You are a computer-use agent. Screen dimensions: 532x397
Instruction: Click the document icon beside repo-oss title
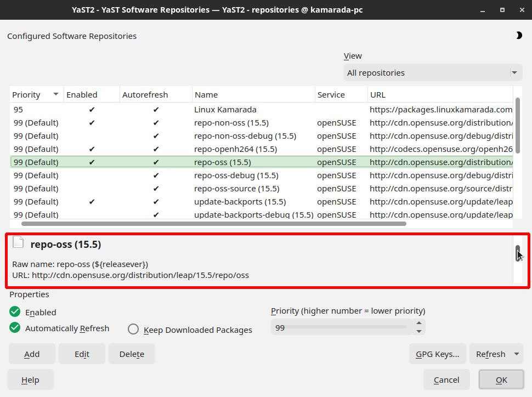tap(18, 242)
